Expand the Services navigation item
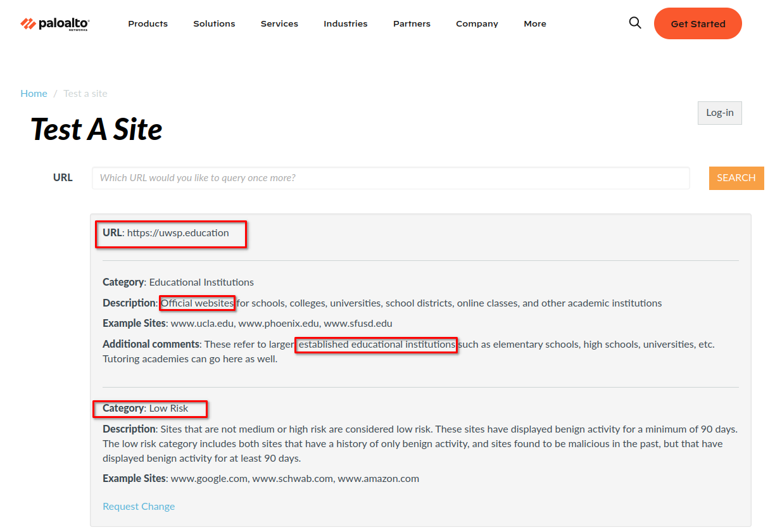This screenshot has height=532, width=775. [x=279, y=23]
